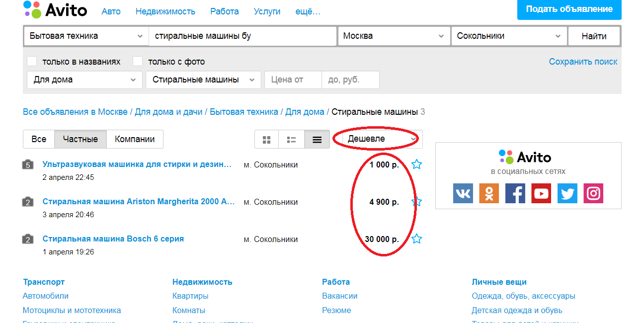
Task: Select compact lines view icon
Action: pyautogui.click(x=317, y=139)
